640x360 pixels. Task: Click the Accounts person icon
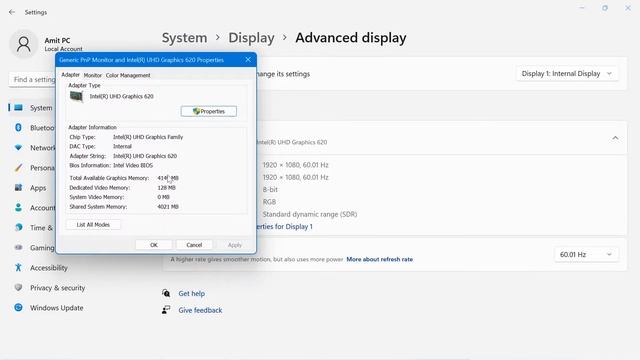18,208
